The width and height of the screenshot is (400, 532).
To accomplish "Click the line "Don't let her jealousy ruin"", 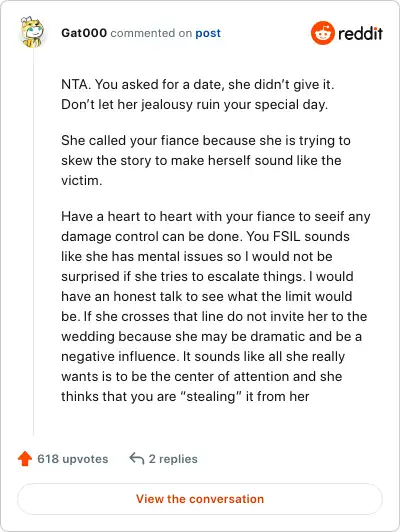I will click(x=194, y=104).
